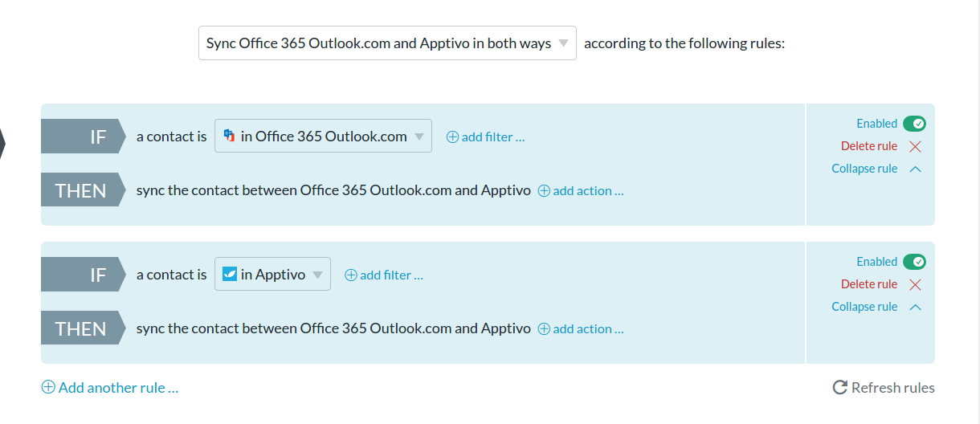Click plus icon next to add filter in Outlook rule
The width and height of the screenshot is (980, 424).
click(452, 137)
